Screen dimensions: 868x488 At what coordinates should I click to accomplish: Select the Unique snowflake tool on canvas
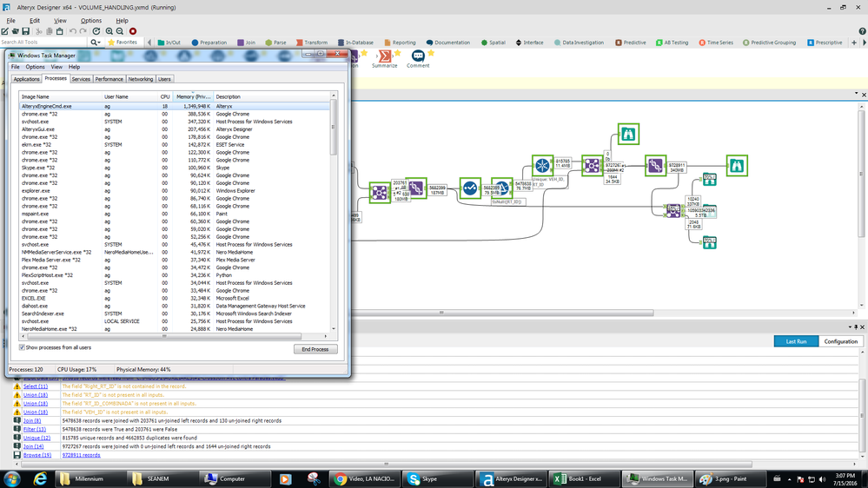[x=542, y=165]
